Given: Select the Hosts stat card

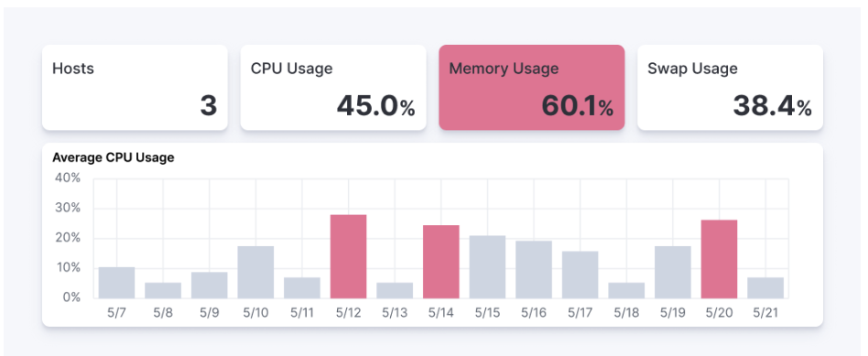Looking at the screenshot, I should point(135,88).
